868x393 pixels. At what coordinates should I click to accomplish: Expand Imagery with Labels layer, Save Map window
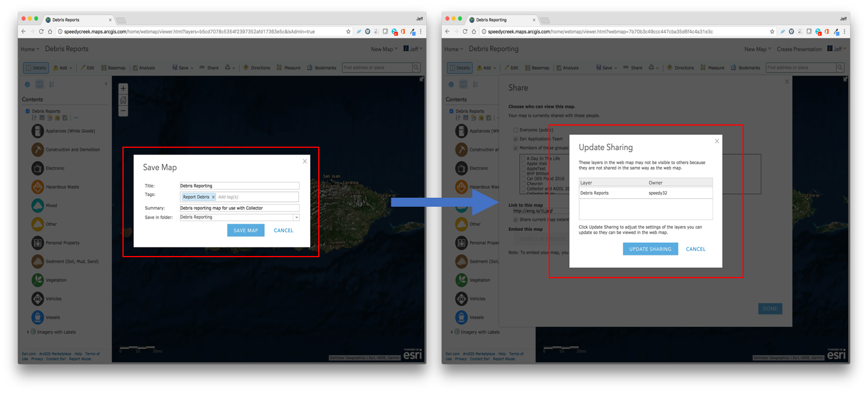[x=28, y=332]
